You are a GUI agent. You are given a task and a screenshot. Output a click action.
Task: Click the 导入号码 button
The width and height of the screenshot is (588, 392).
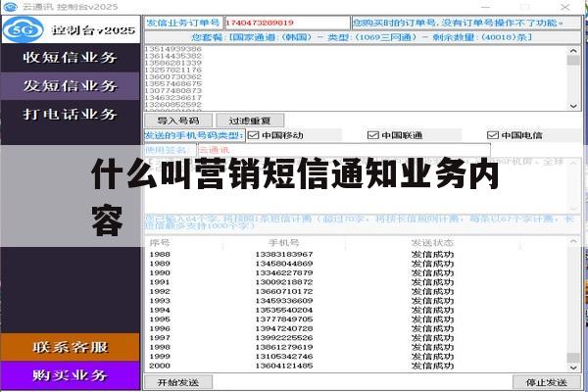coord(178,121)
